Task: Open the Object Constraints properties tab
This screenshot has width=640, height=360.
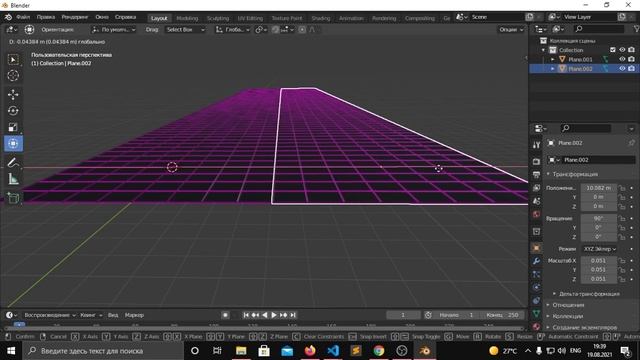Action: click(536, 300)
